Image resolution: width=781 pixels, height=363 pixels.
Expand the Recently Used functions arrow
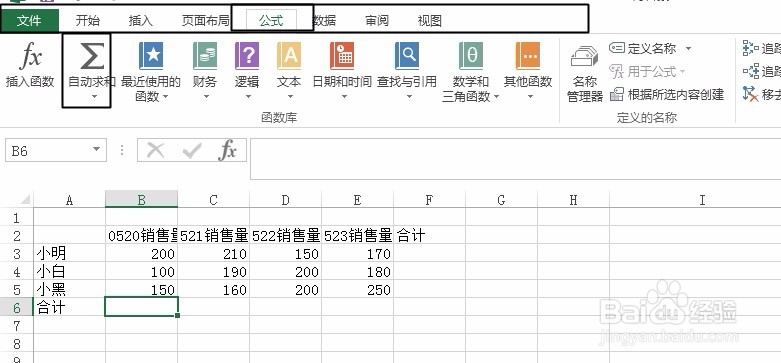[165, 97]
